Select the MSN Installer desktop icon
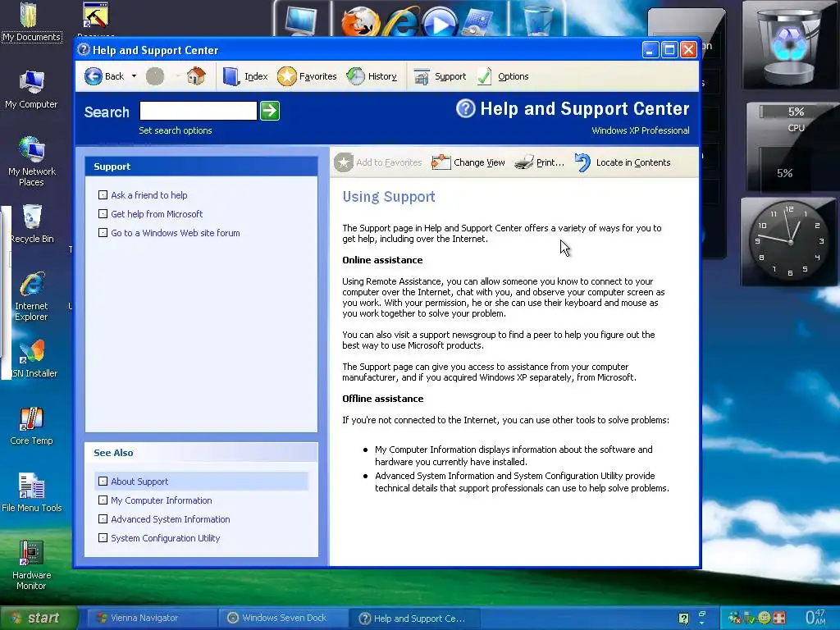Viewport: 840px width, 630px height. [32, 359]
